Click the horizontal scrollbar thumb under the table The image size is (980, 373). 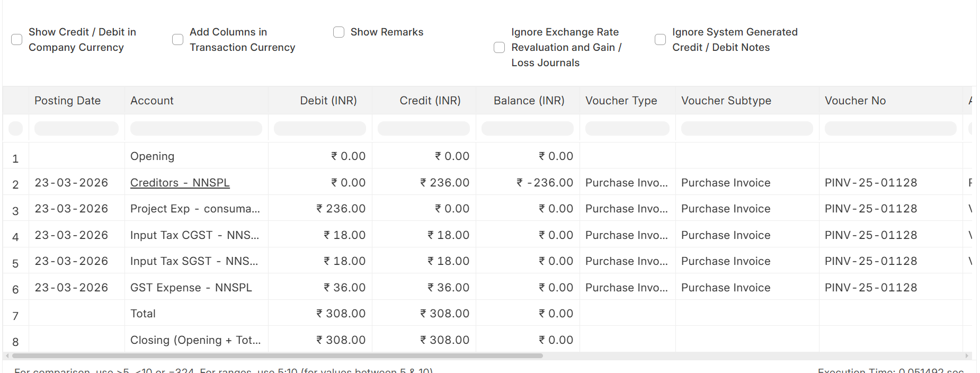coord(277,356)
